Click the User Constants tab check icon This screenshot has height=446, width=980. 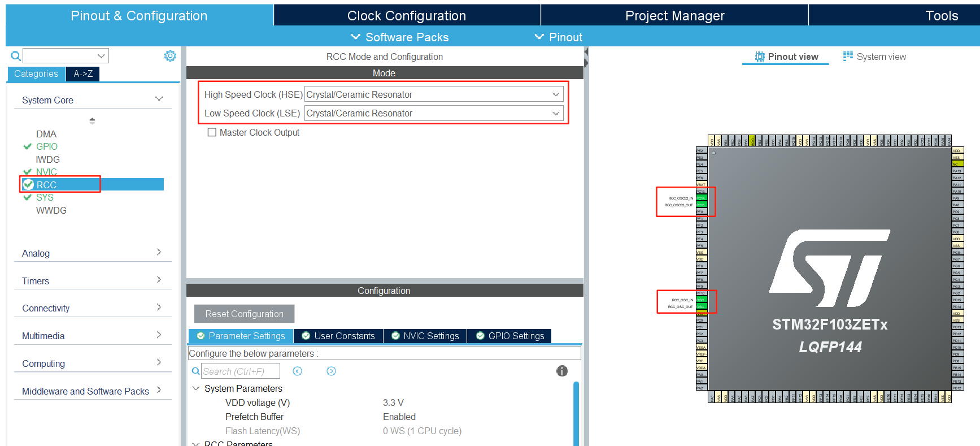click(306, 336)
